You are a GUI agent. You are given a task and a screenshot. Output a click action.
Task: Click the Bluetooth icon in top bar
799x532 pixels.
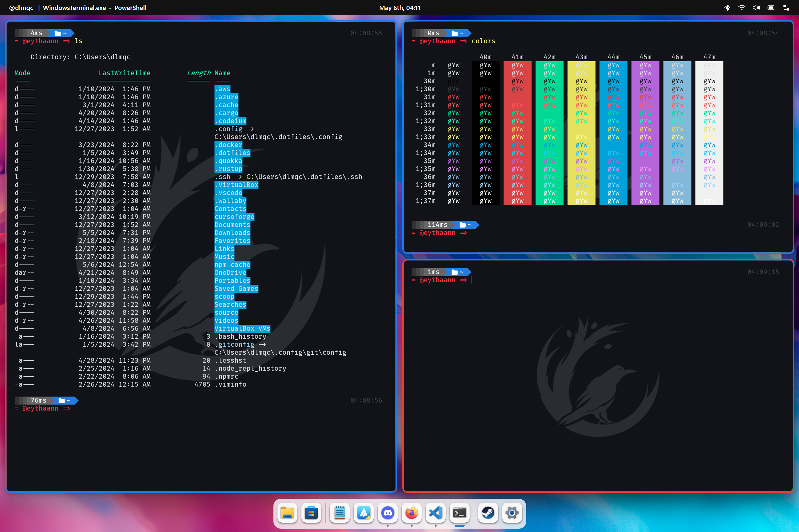(x=727, y=7)
